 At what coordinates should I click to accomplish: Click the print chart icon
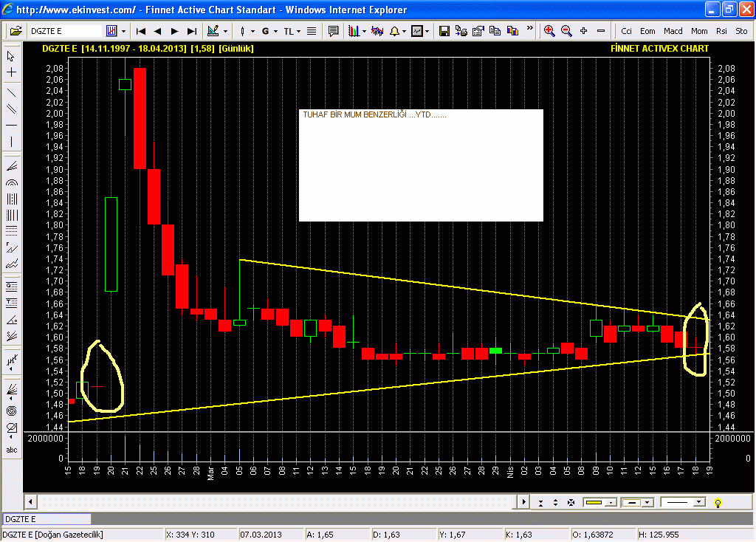click(461, 31)
